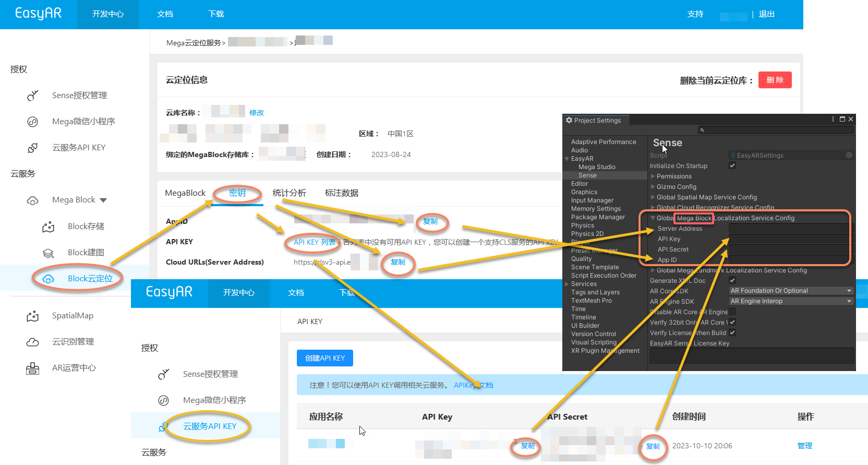
Task: Expand the Gizmo Config foldout
Action: pyautogui.click(x=653, y=186)
